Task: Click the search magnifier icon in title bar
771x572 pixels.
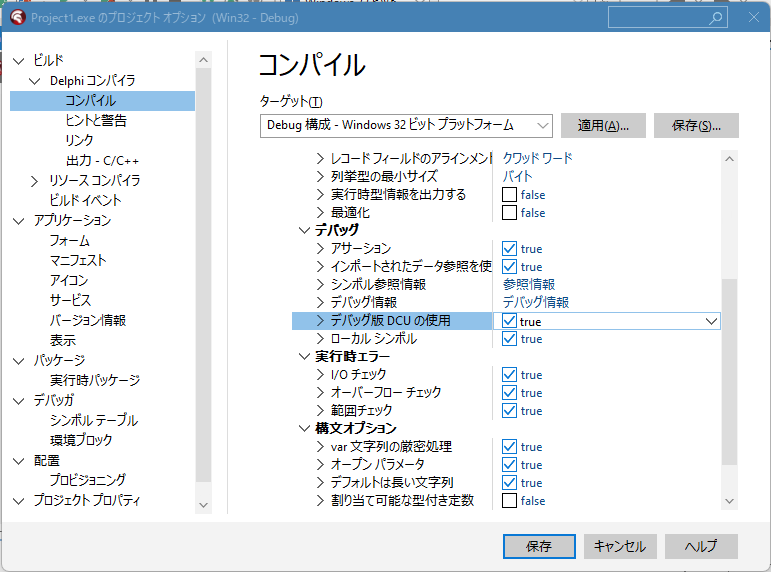Action: (715, 18)
